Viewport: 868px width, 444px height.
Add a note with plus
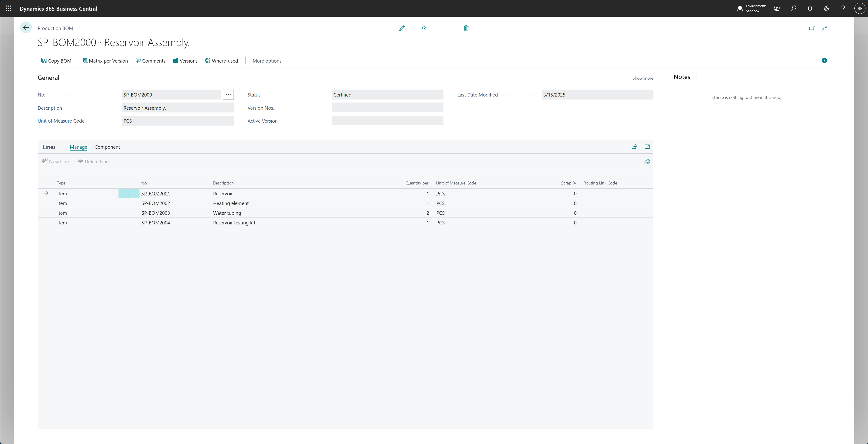click(696, 77)
